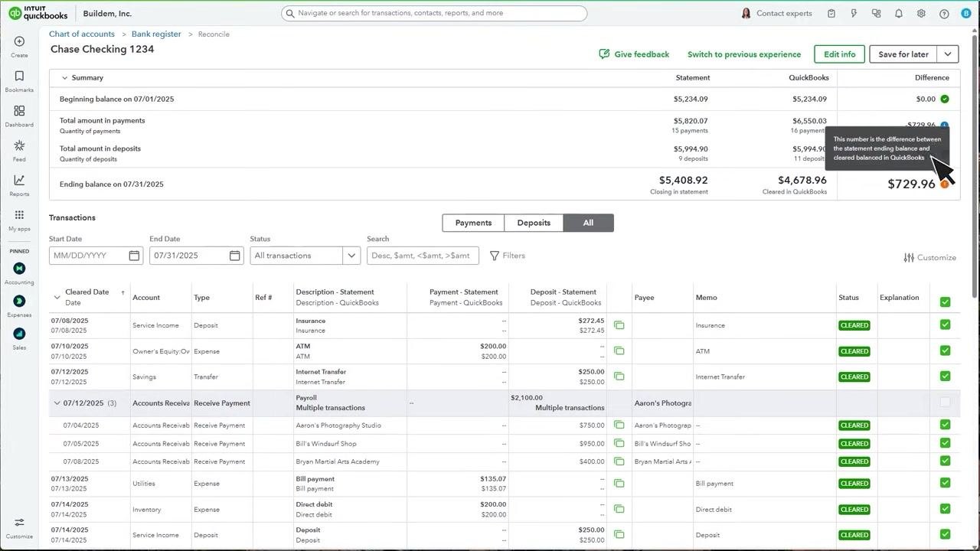The image size is (980, 551).
Task: Toggle the select-all checkbox in the table header
Action: click(945, 302)
